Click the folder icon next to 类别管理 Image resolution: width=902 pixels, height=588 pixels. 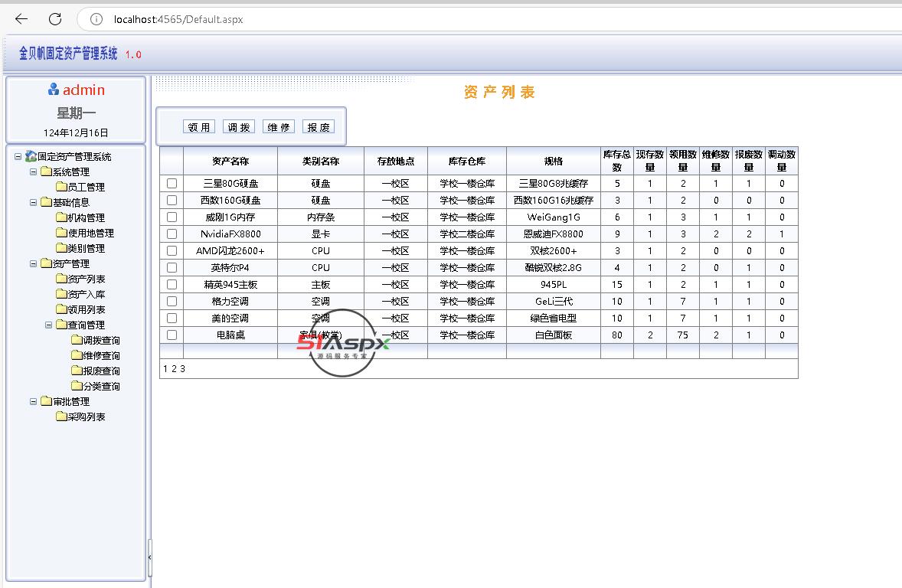click(61, 248)
